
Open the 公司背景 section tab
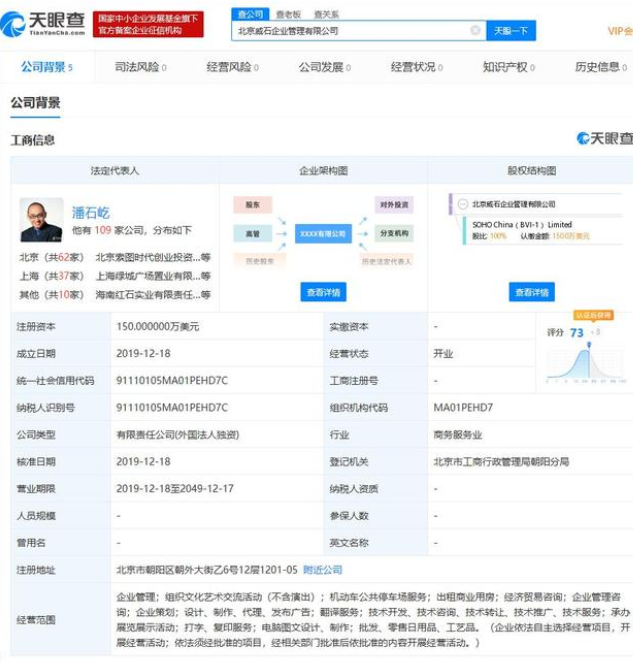coord(47,67)
